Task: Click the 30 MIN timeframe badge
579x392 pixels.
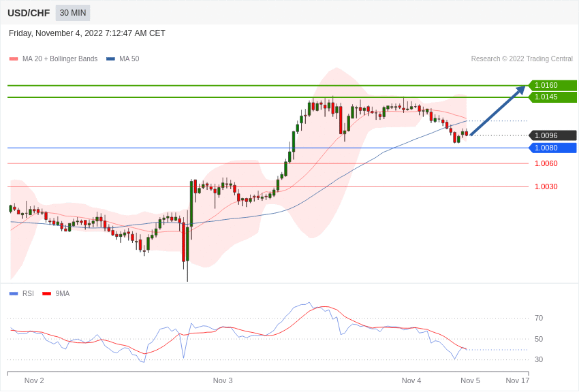Action: 73,13
